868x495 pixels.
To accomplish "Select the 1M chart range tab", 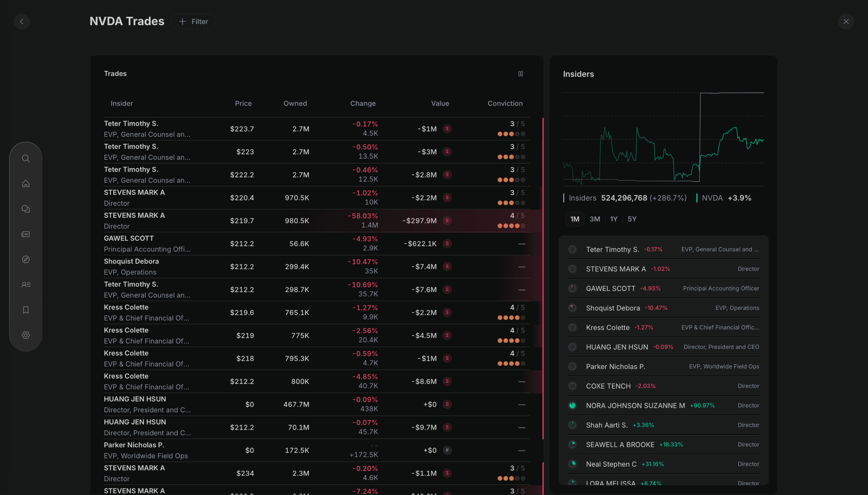I will click(575, 219).
